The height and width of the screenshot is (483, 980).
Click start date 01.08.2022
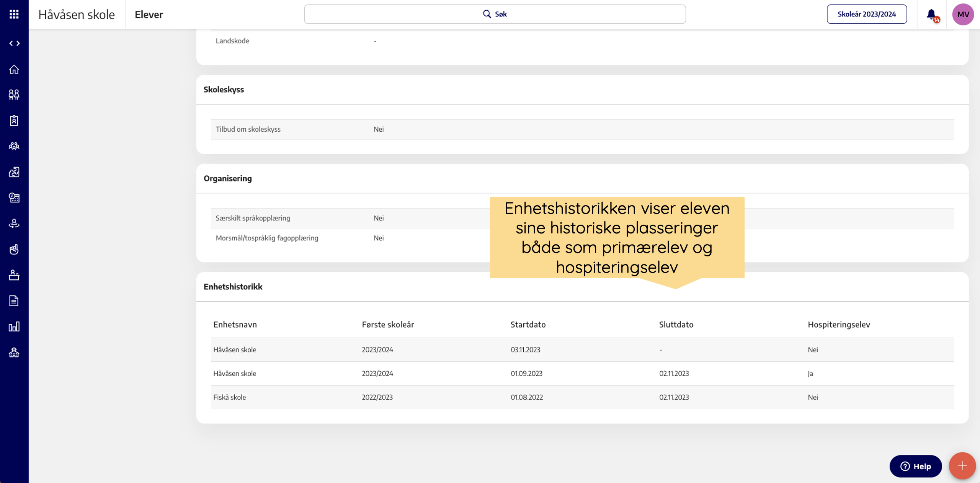(527, 397)
